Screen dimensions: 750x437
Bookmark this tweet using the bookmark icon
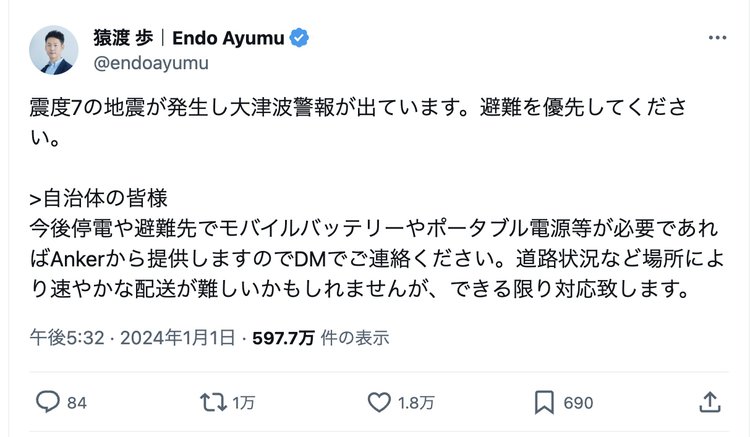coord(544,402)
